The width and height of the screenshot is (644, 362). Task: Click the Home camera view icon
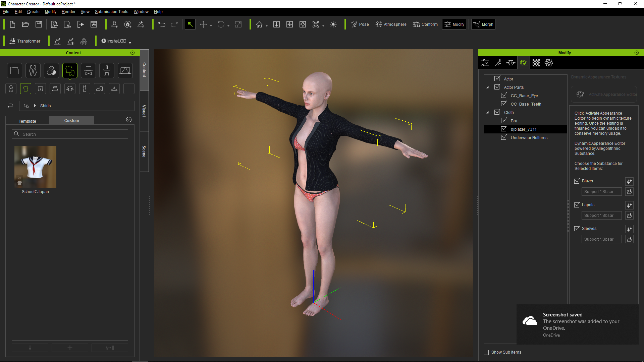259,24
